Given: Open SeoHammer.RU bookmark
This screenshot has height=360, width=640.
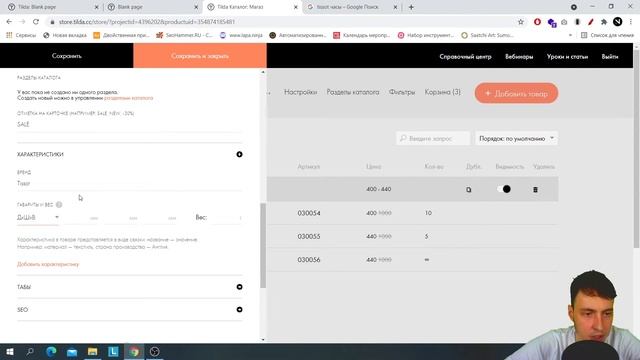Looking at the screenshot, I should [x=184, y=36].
